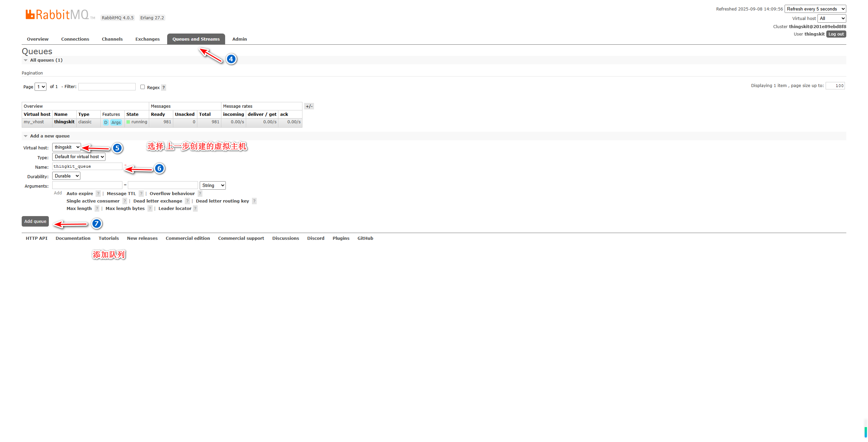Switch to the Admin tab
The height and width of the screenshot is (442, 868).
(x=239, y=39)
